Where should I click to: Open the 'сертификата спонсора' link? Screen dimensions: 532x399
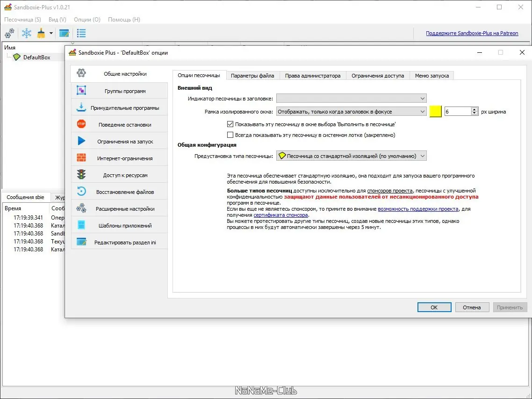click(280, 215)
